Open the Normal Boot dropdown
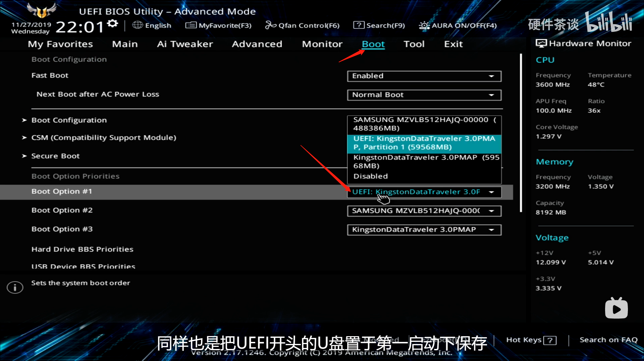 pyautogui.click(x=424, y=95)
